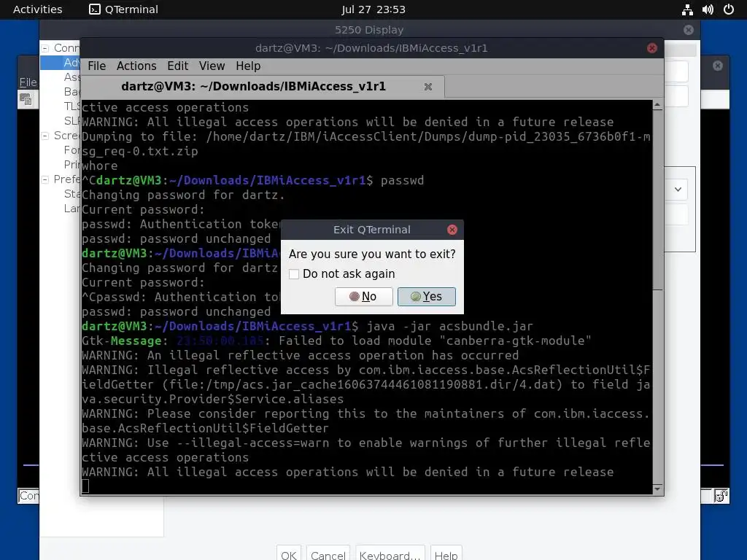
Task: Click the terminal scrollbar up arrow
Action: (657, 105)
